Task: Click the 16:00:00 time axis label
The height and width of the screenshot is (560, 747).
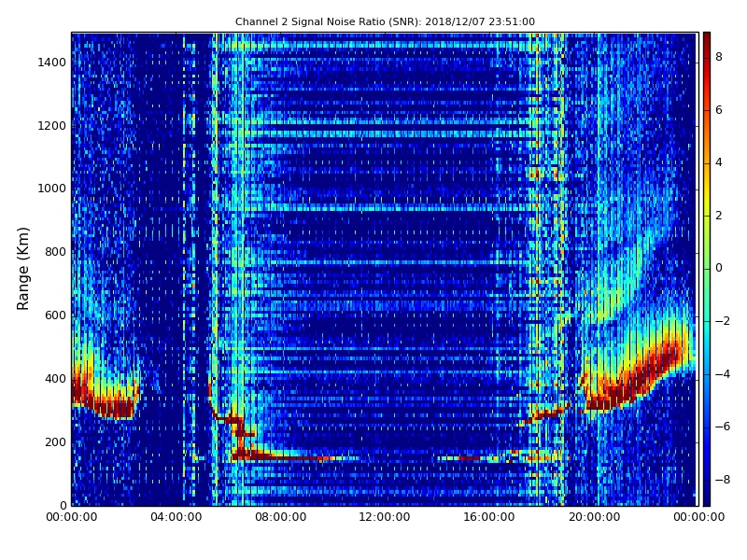Action: pyautogui.click(x=489, y=517)
